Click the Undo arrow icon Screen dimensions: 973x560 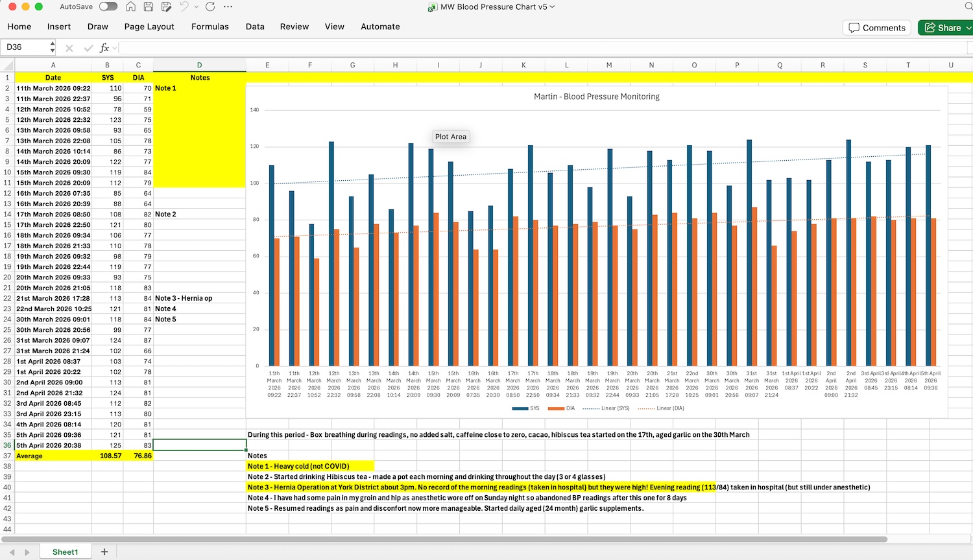184,6
